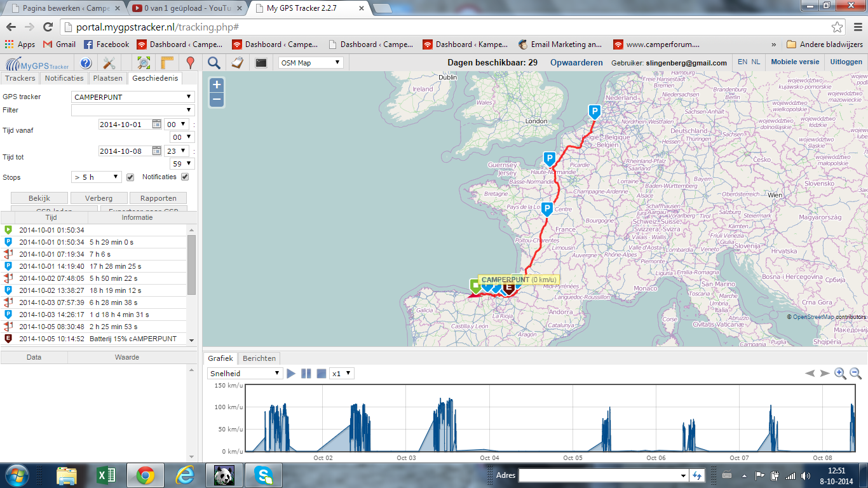Open the help question mark icon
868x488 pixels.
click(86, 63)
